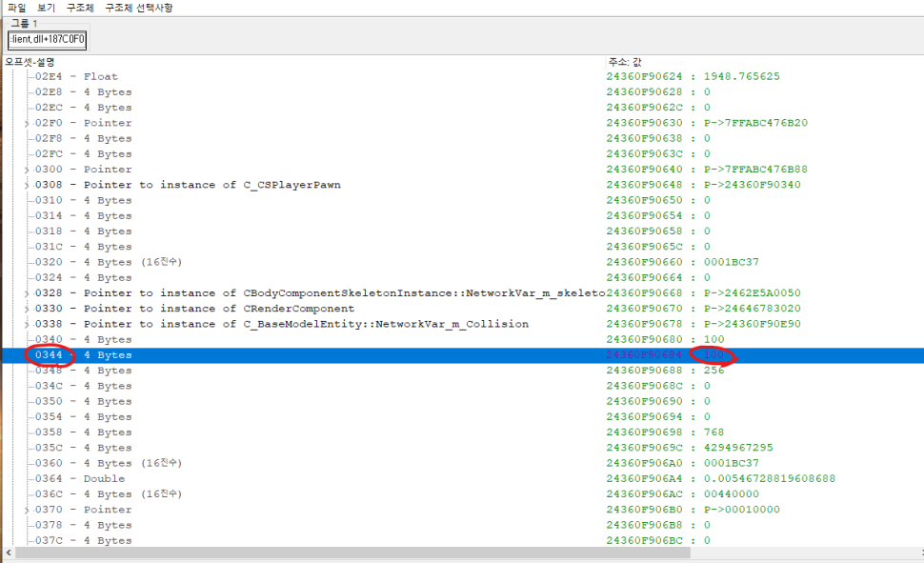Image resolution: width=924 pixels, height=563 pixels.
Task: Open the 구조체 선택사항 menu
Action: tap(138, 8)
